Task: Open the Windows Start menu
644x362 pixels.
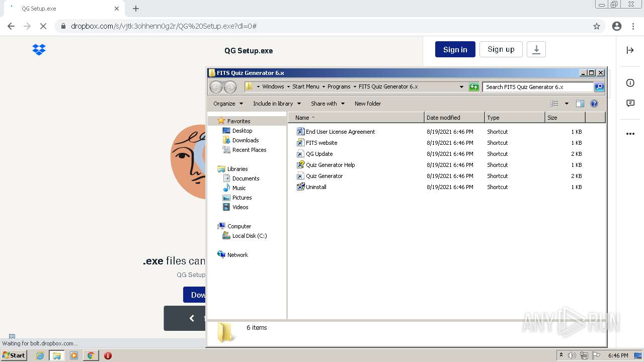Action: 14,355
